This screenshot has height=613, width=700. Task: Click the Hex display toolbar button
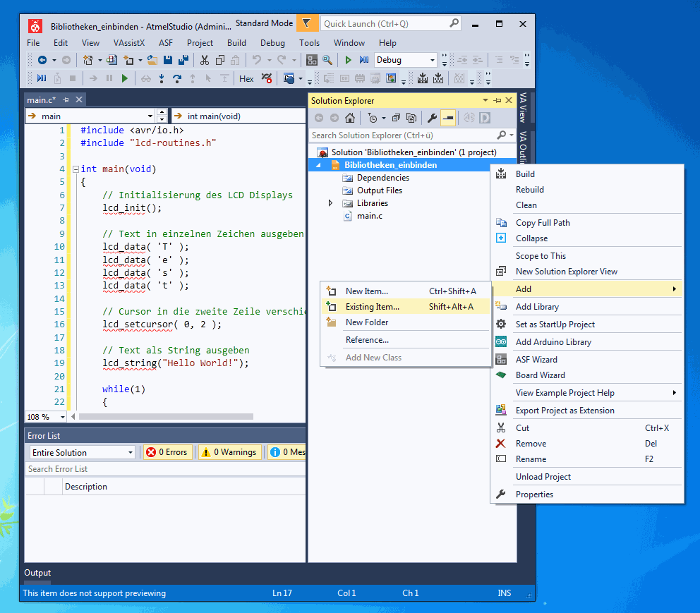coord(246,78)
